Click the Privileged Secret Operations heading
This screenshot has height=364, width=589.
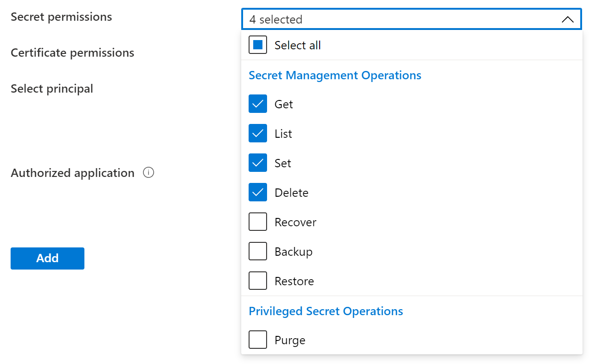325,311
